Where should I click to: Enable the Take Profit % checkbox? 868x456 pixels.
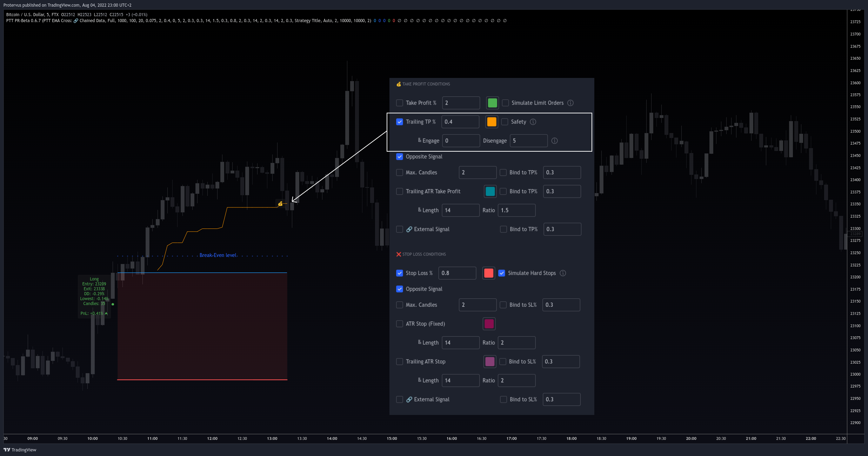pyautogui.click(x=399, y=103)
